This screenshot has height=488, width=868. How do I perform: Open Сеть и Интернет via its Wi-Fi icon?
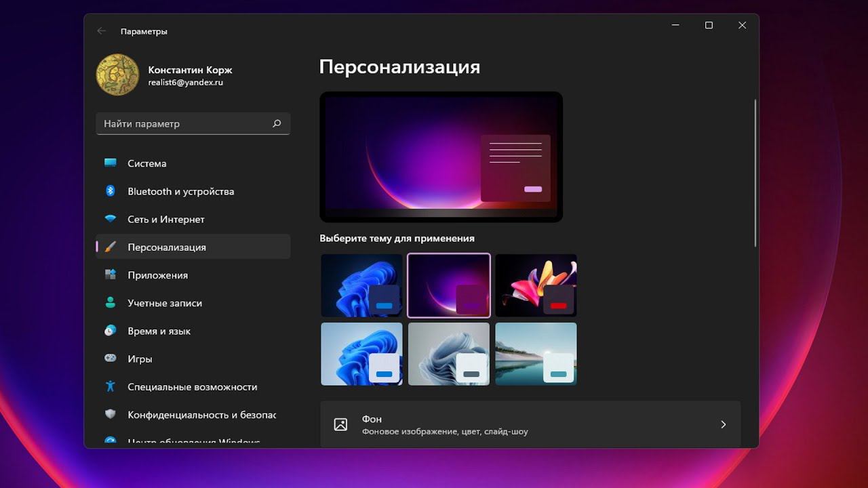tap(111, 219)
